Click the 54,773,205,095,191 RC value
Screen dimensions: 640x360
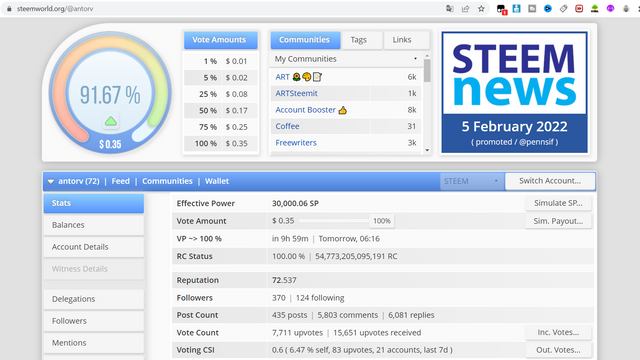click(x=356, y=256)
